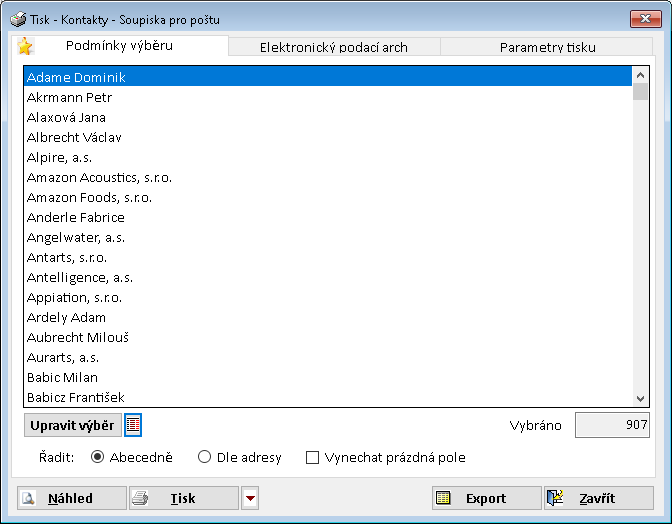The height and width of the screenshot is (524, 672).
Task: Enable Vynechat prázdná pole checkbox
Action: 313,458
